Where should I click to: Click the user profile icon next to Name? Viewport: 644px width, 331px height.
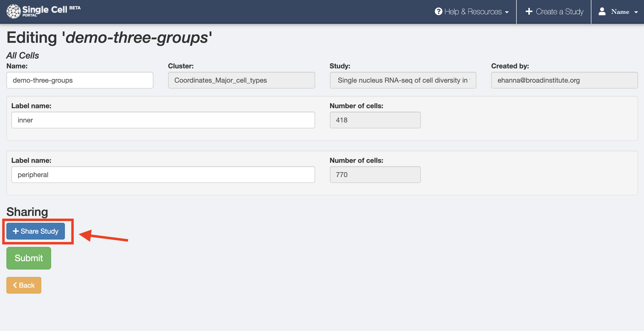[x=602, y=12]
